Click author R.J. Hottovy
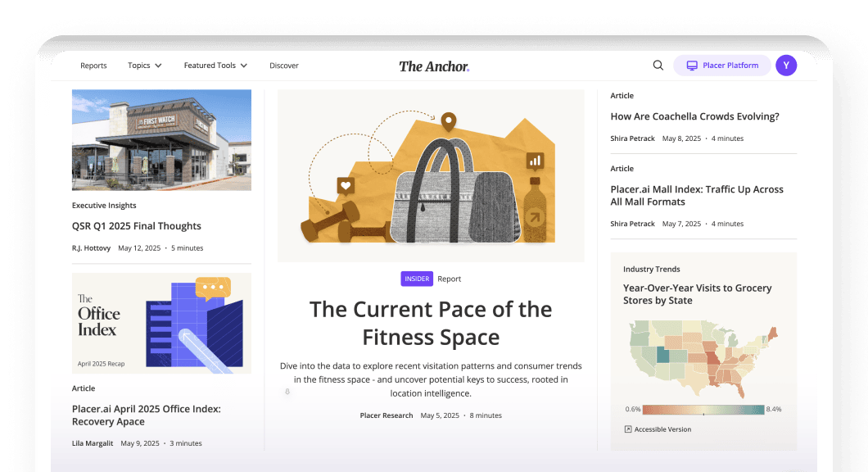 [92, 248]
